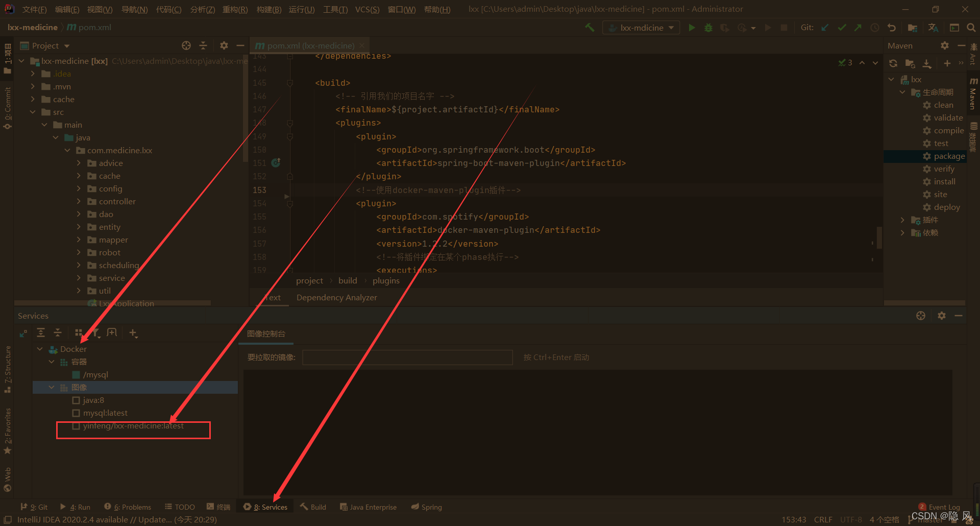
Task: Collapse all in Project panel toolbar
Action: (203, 45)
